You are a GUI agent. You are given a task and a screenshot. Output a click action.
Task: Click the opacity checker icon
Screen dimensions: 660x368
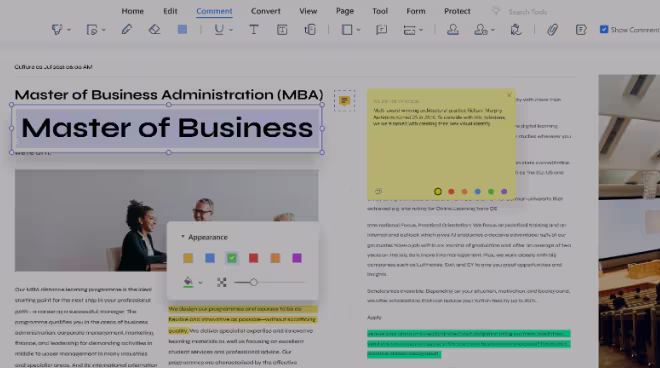221,282
